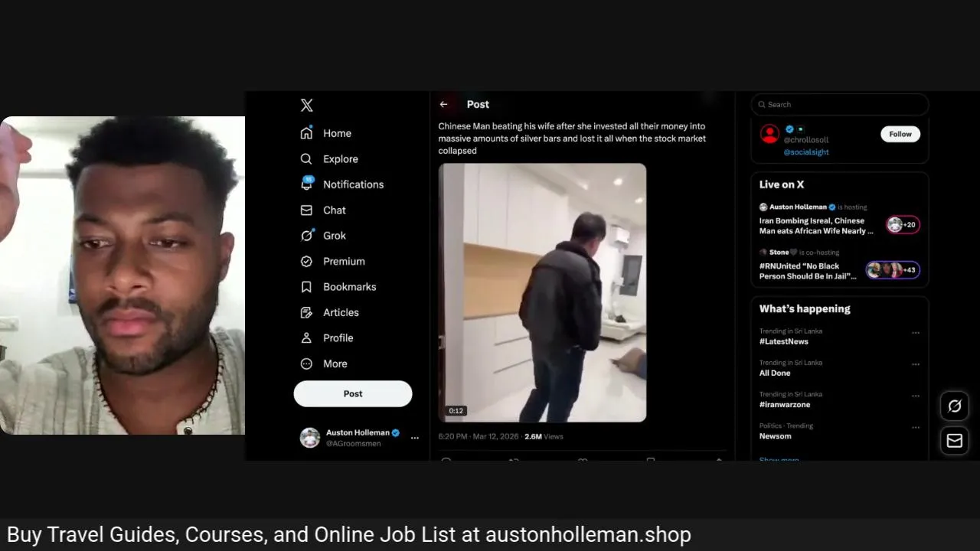Go back using the arrow icon

pyautogui.click(x=444, y=104)
